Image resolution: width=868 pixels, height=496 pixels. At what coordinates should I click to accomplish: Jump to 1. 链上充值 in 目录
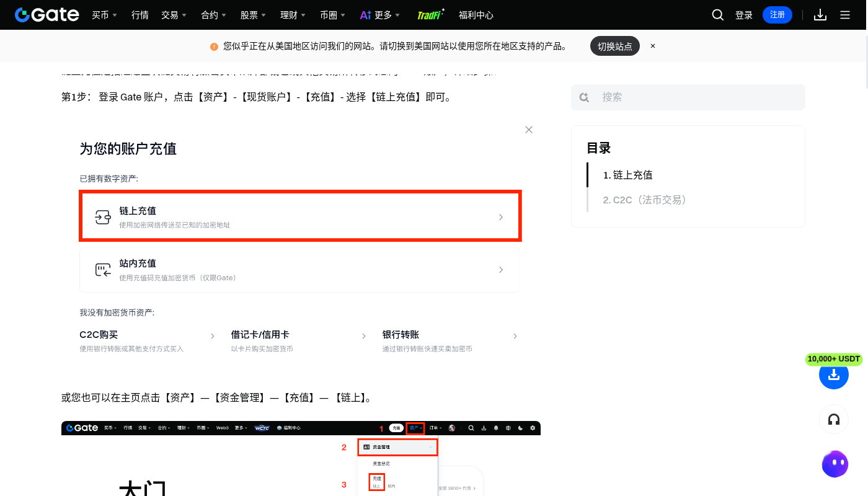(x=628, y=175)
